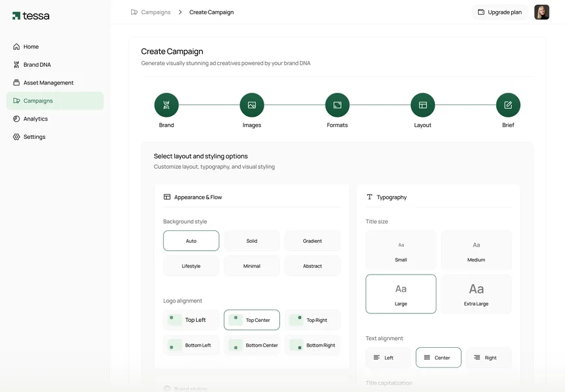Align logo to Bottom Right

click(312, 345)
